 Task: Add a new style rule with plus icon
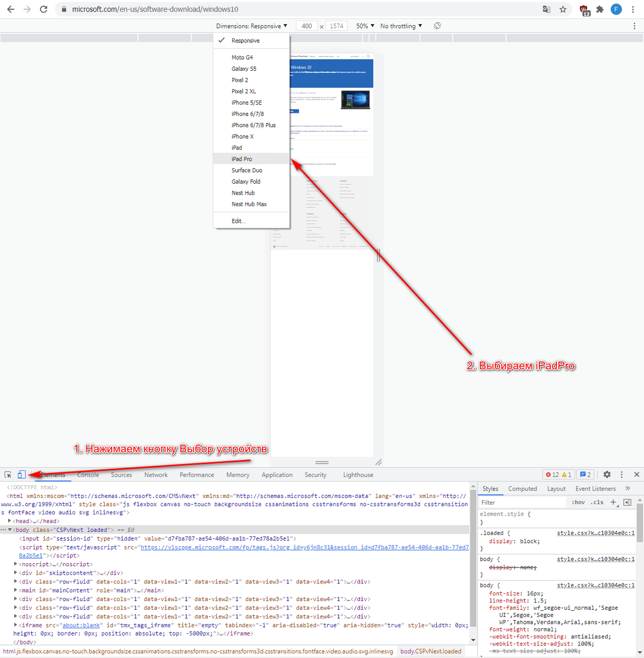coord(614,502)
